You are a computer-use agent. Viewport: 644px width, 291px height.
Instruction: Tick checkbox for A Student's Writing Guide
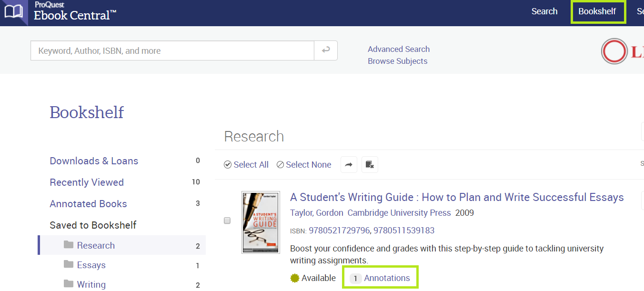coord(227,221)
